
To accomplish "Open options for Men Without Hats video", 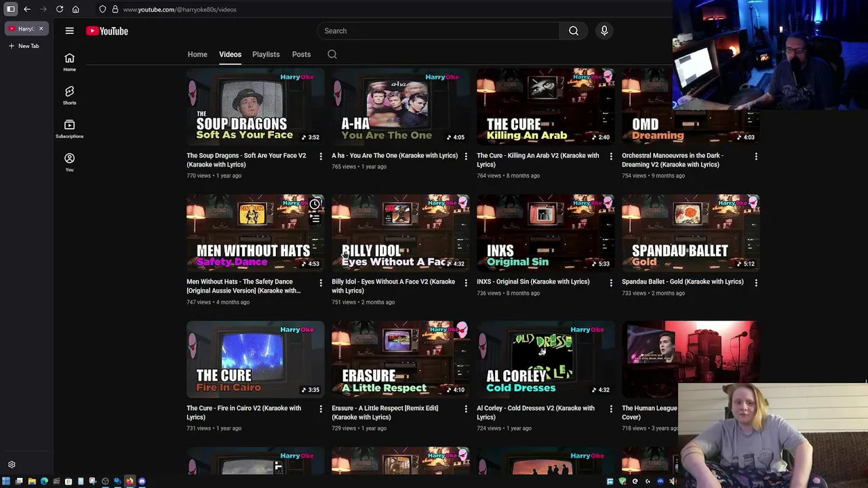I will click(x=321, y=283).
